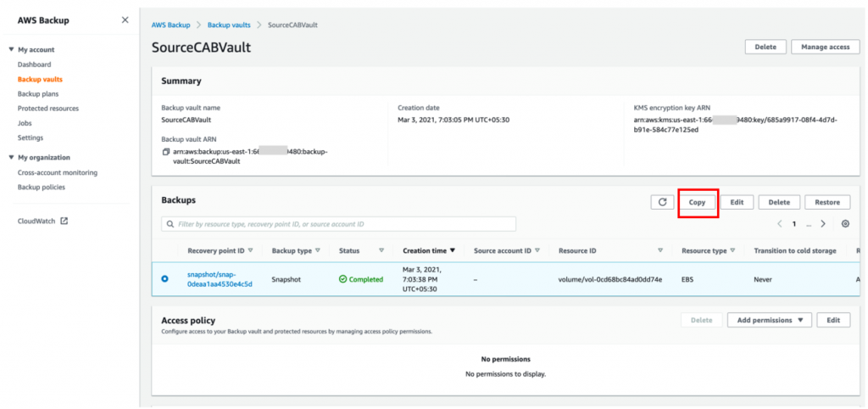Go to next page of backups
This screenshot has height=409, width=868.
(x=823, y=224)
